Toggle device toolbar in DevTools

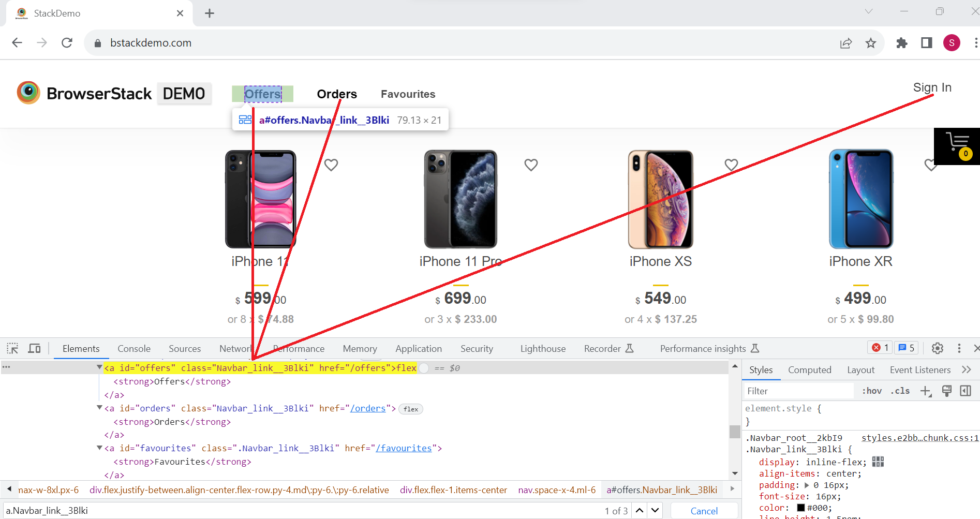pos(34,348)
